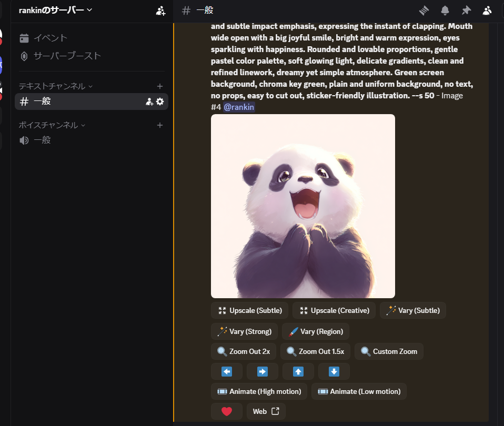Open channel settings gear for 一般
504x426 pixels.
click(x=160, y=102)
